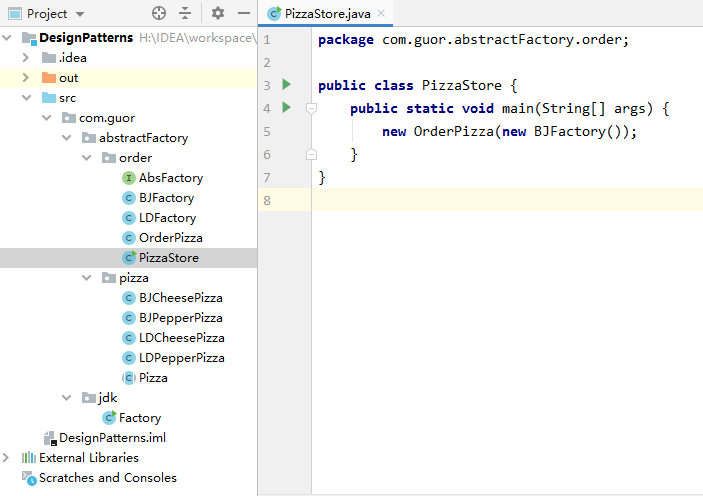Select the LDPepperPizza class icon
703x496 pixels.
pyautogui.click(x=129, y=358)
